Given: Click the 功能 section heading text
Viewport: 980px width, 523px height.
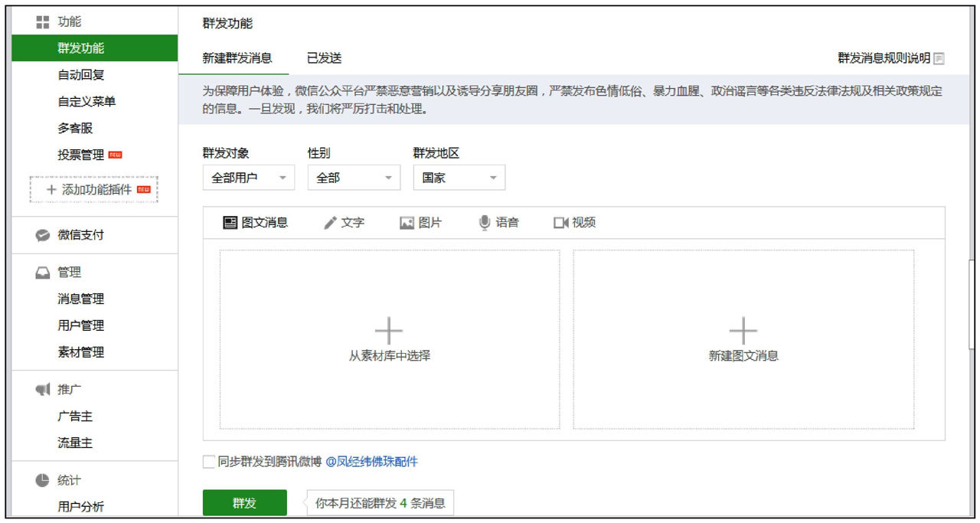Looking at the screenshot, I should click(x=69, y=22).
